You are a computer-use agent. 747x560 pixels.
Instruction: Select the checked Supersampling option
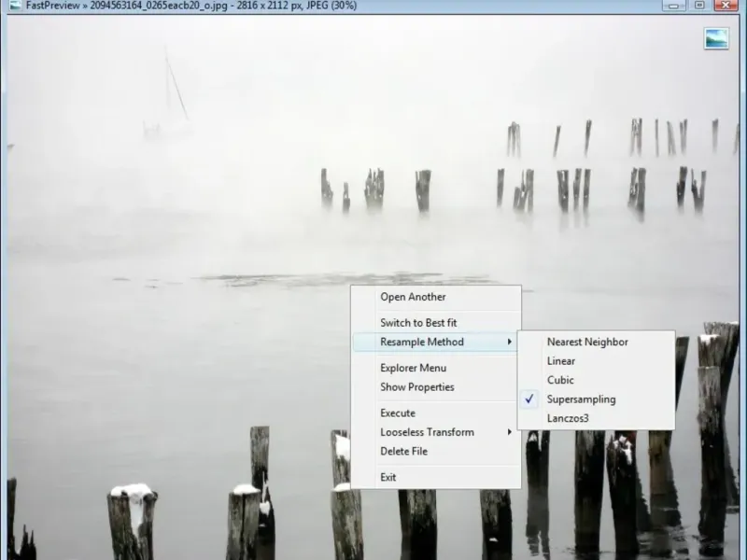[x=597, y=399]
